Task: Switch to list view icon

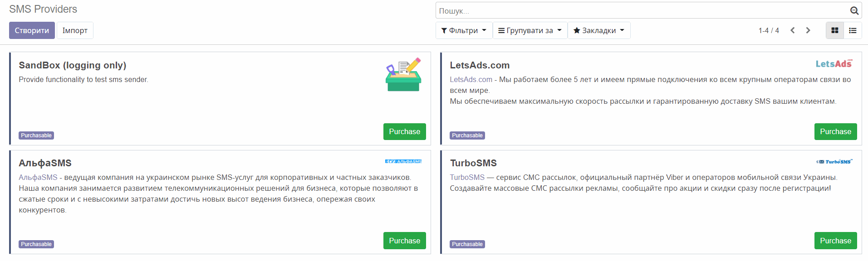Action: tap(853, 30)
